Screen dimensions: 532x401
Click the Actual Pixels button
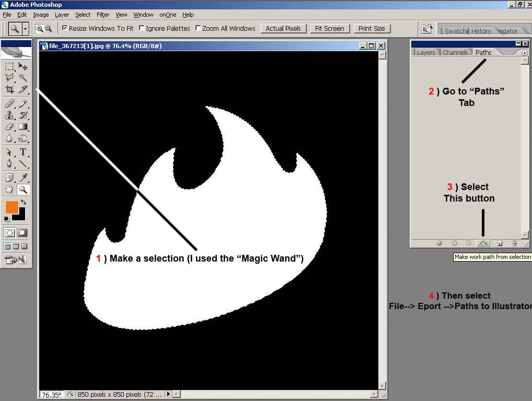(x=283, y=28)
